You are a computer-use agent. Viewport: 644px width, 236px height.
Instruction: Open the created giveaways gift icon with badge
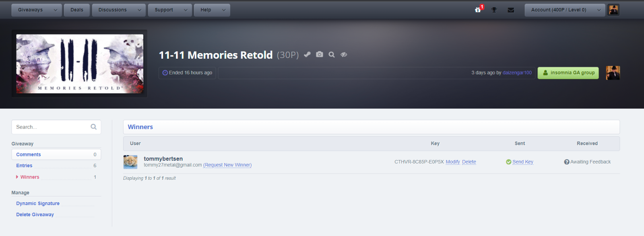click(x=478, y=10)
